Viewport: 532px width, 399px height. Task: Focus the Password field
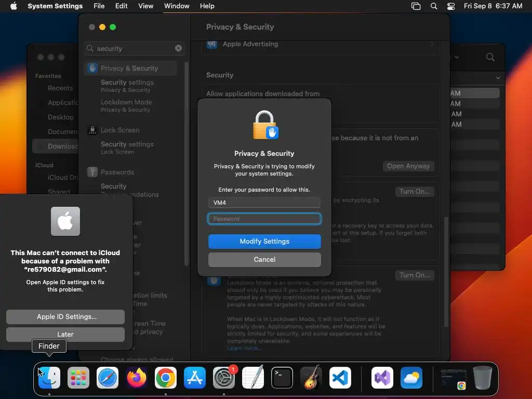tap(264, 219)
